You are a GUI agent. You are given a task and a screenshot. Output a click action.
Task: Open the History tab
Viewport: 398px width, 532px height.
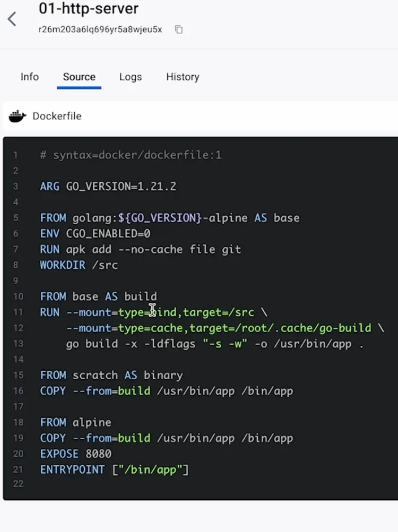click(x=183, y=77)
